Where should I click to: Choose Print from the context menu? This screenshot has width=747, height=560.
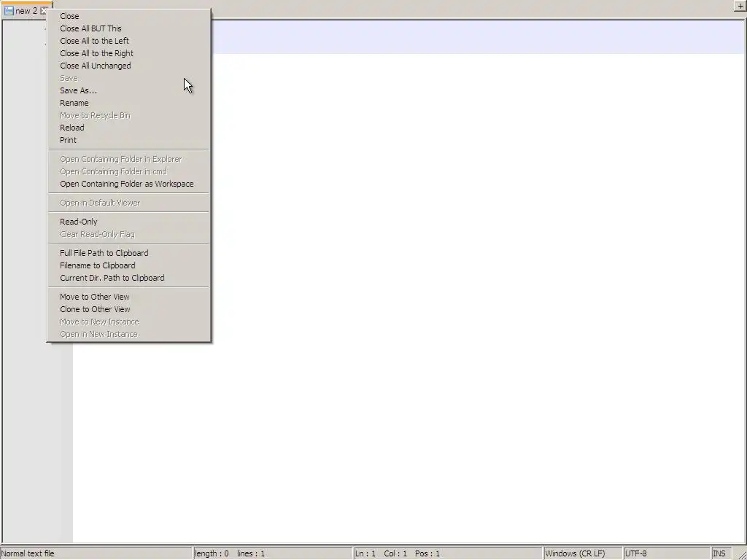(129, 140)
